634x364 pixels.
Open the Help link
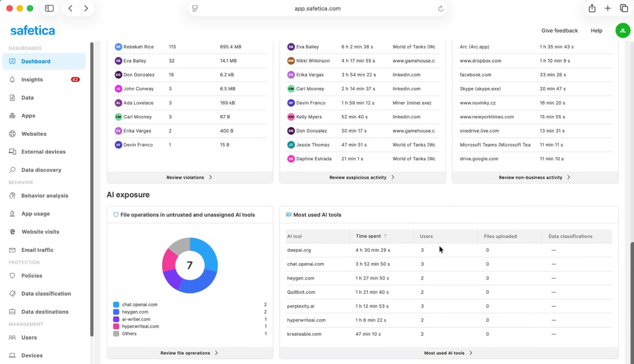(x=597, y=31)
